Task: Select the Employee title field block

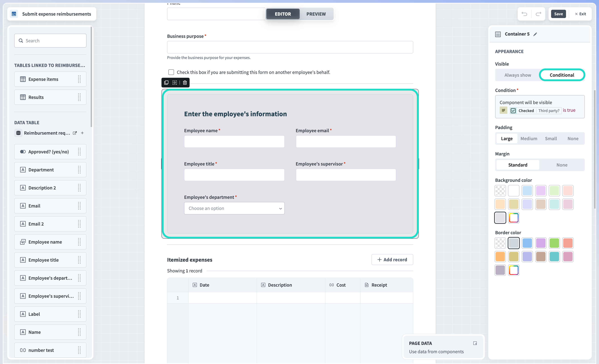Action: tap(50, 260)
